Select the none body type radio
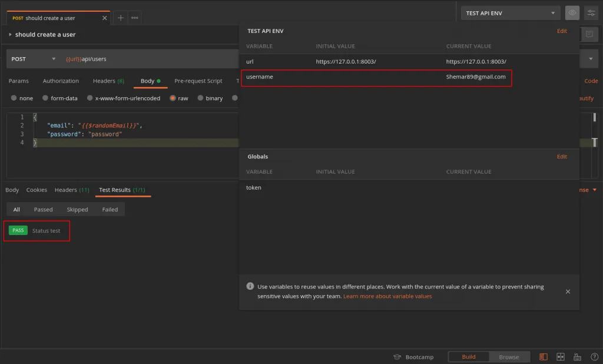 click(x=15, y=98)
